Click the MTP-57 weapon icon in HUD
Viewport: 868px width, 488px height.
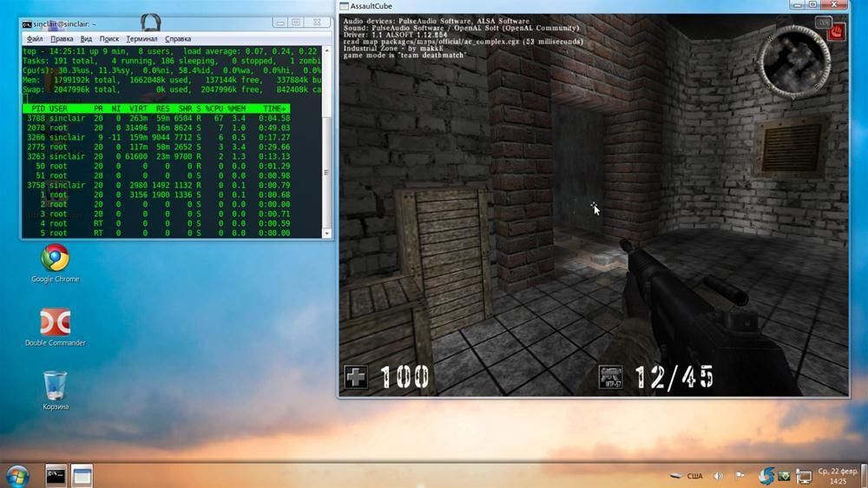[610, 377]
